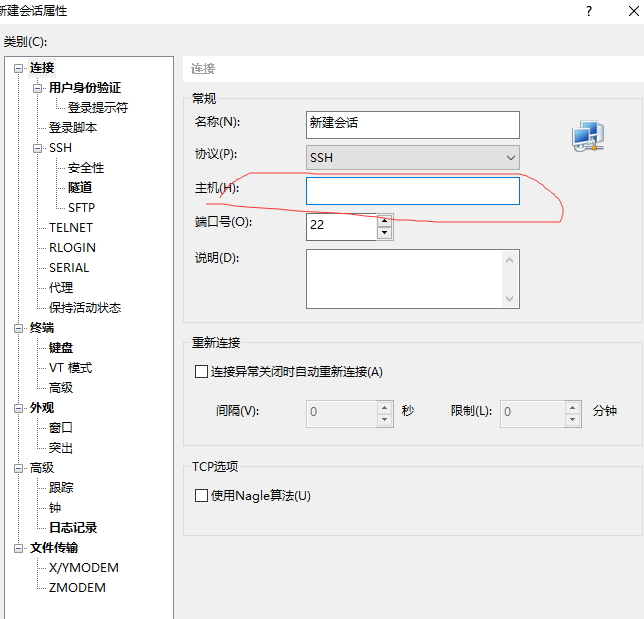Select X/YMODEM under file transfer
This screenshot has height=619, width=644.
83,567
